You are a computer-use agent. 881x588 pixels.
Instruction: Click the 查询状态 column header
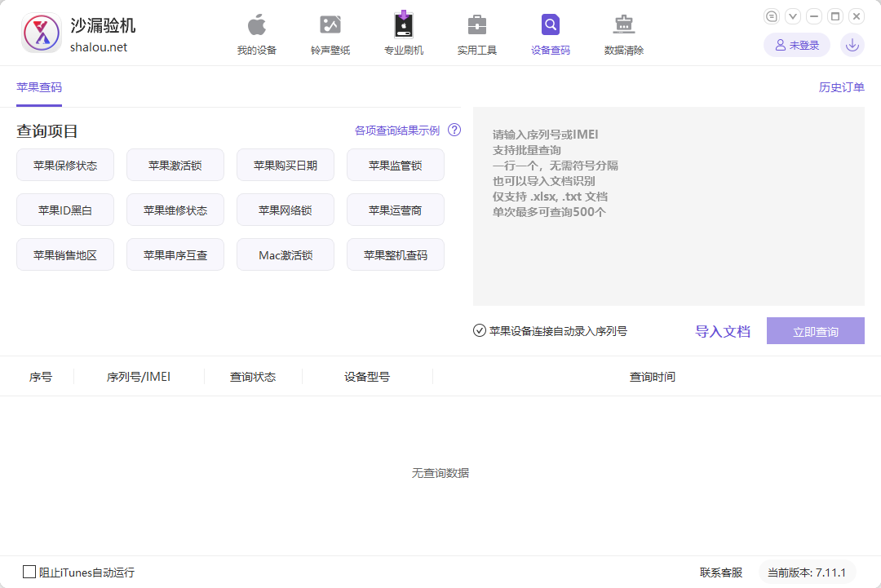click(253, 377)
